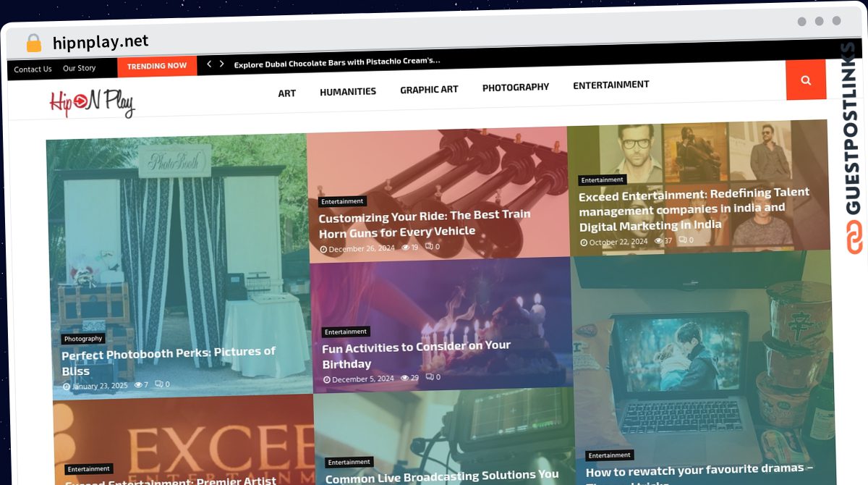
Task: Open the photo booth thumbnail image
Action: pyautogui.click(x=180, y=266)
